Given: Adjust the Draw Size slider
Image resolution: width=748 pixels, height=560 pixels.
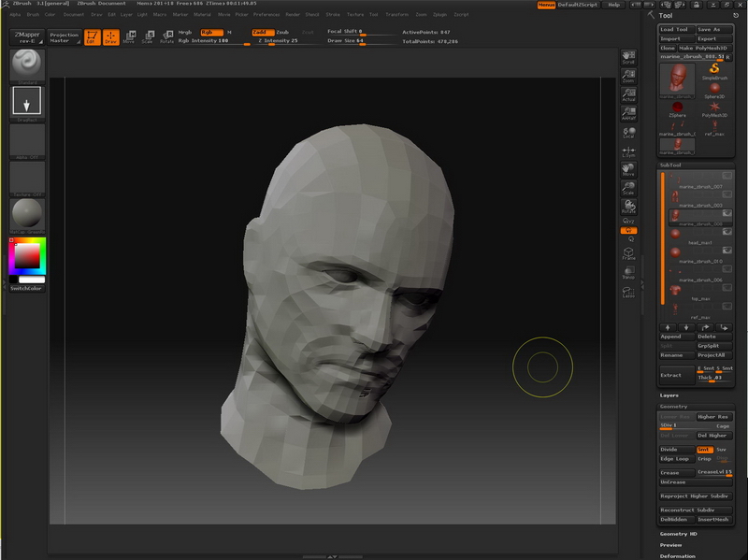Looking at the screenshot, I should (x=362, y=41).
